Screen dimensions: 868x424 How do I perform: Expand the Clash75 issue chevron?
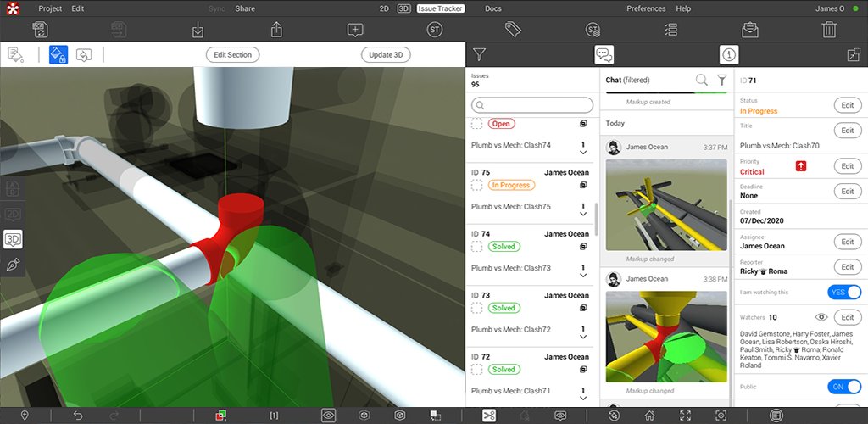tap(583, 212)
